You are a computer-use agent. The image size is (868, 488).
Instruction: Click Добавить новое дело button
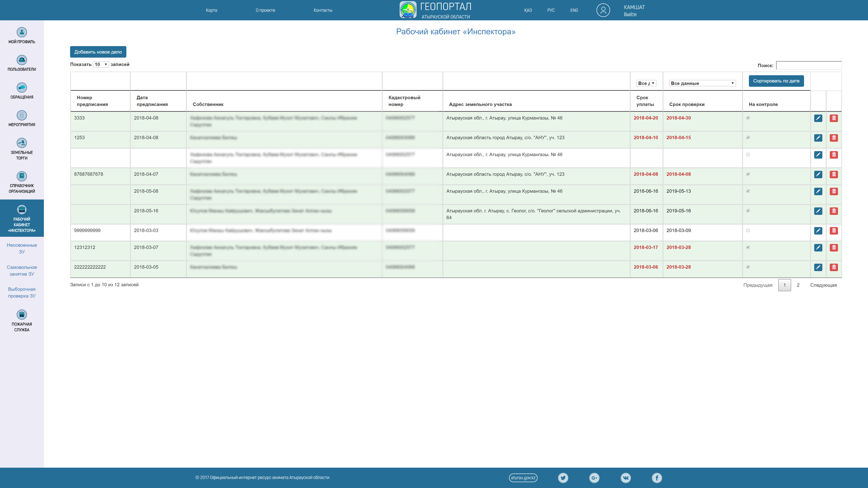coord(98,52)
